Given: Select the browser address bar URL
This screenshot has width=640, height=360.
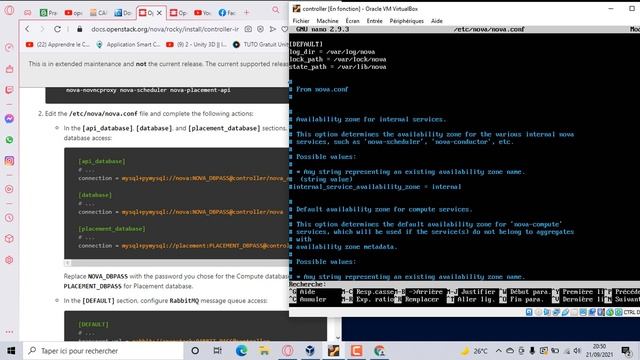Looking at the screenshot, I should (x=165, y=29).
